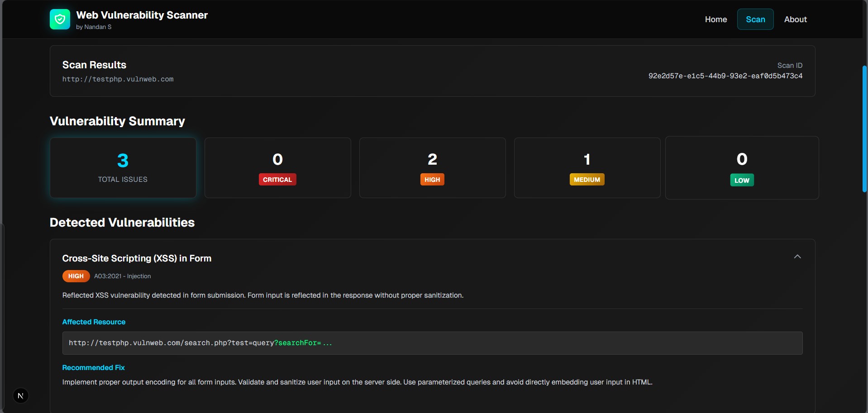
Task: Open the About page
Action: (x=796, y=19)
